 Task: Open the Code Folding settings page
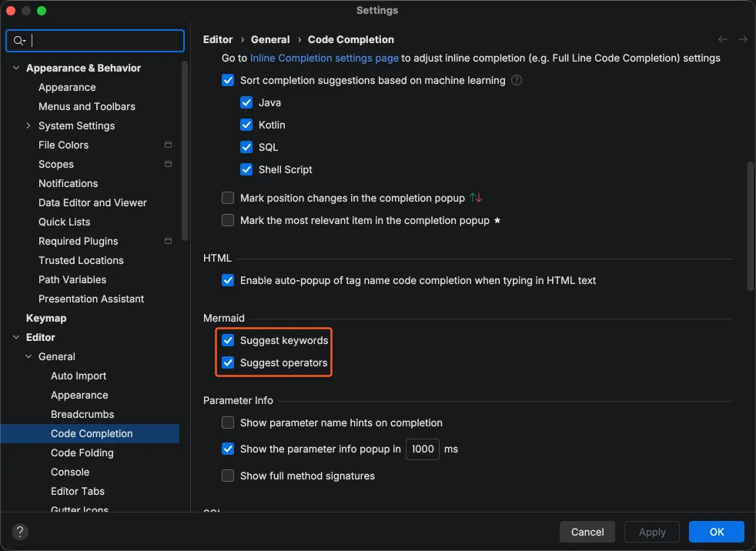82,452
